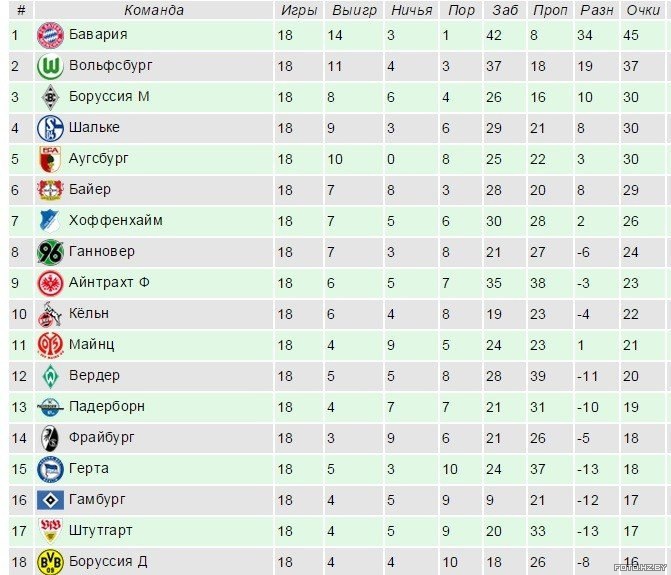The width and height of the screenshot is (671, 575).
Task: Click the Падерборн team name
Action: click(x=107, y=406)
